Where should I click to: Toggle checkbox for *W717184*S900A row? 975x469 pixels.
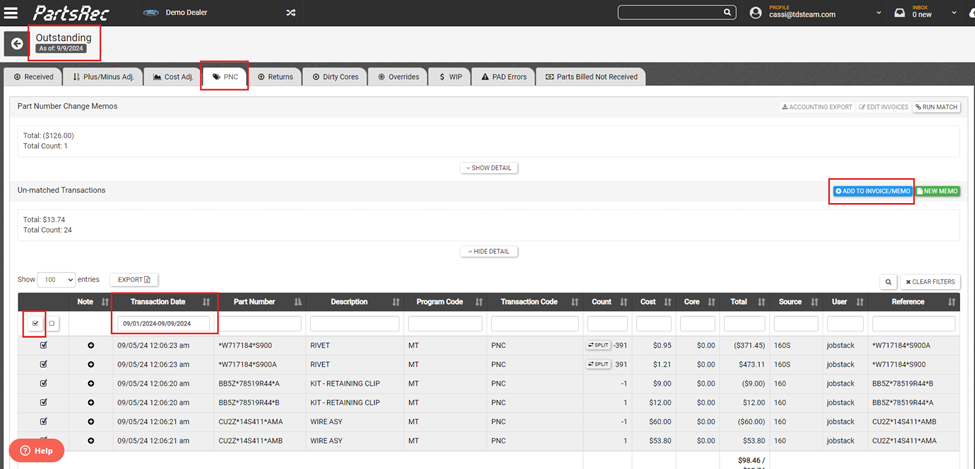(x=44, y=363)
